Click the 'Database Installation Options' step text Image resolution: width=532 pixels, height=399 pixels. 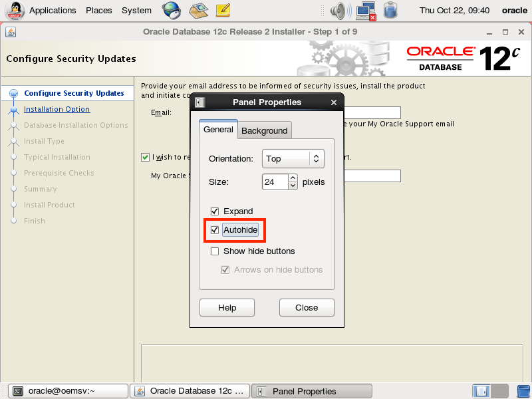pos(76,125)
